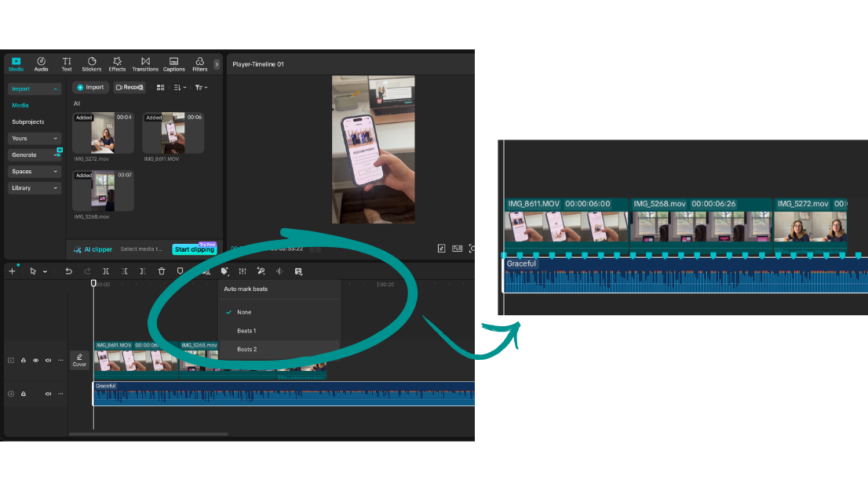
Task: Select None in Auto mark beats
Action: 279,312
